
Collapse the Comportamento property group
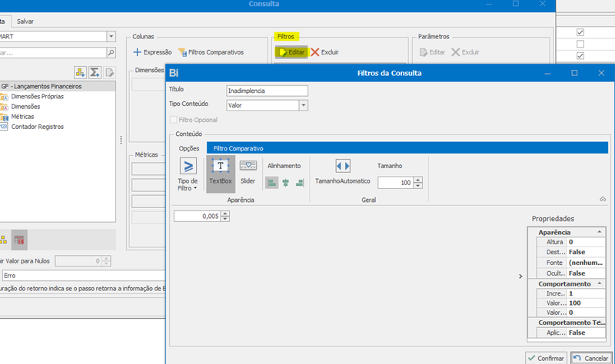click(x=600, y=283)
